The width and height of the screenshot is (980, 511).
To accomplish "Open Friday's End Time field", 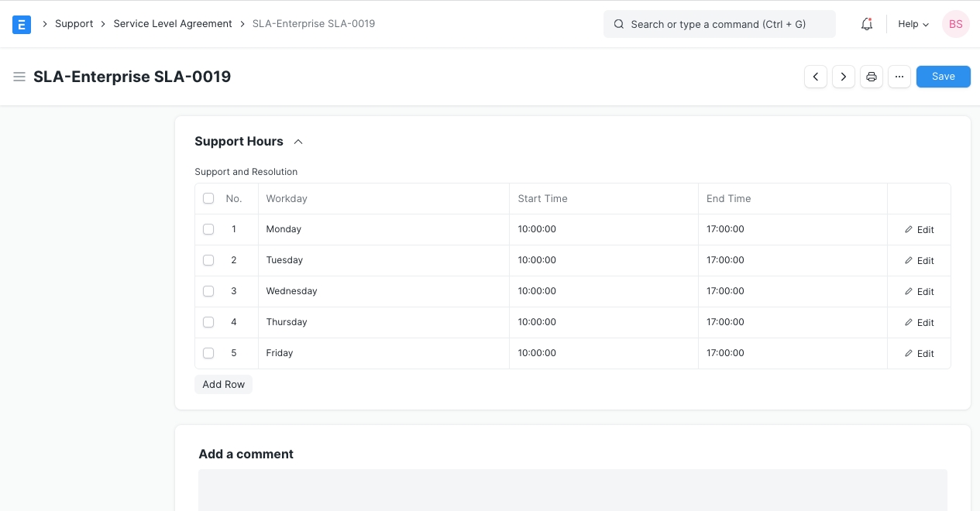I will pos(792,353).
